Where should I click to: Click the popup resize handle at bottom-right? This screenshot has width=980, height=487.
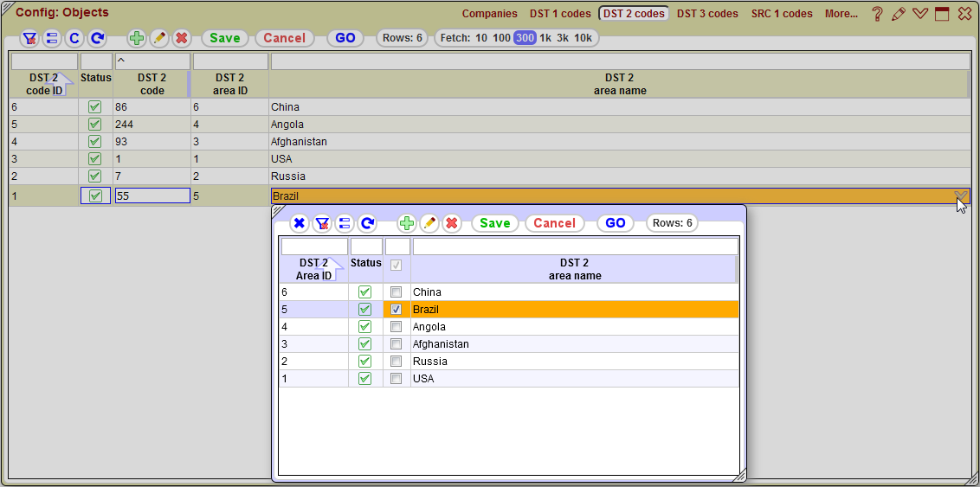click(739, 475)
